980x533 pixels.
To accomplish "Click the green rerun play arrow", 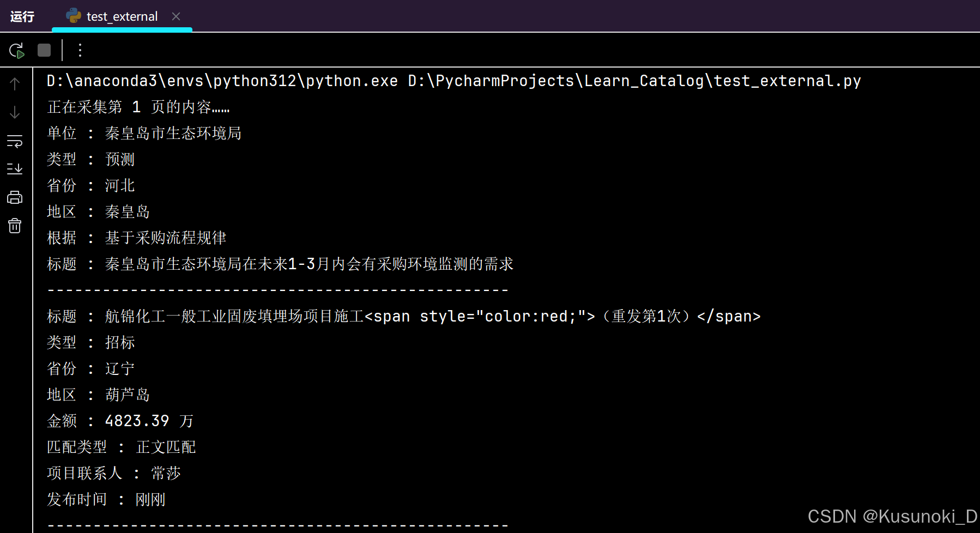I will pos(16,50).
